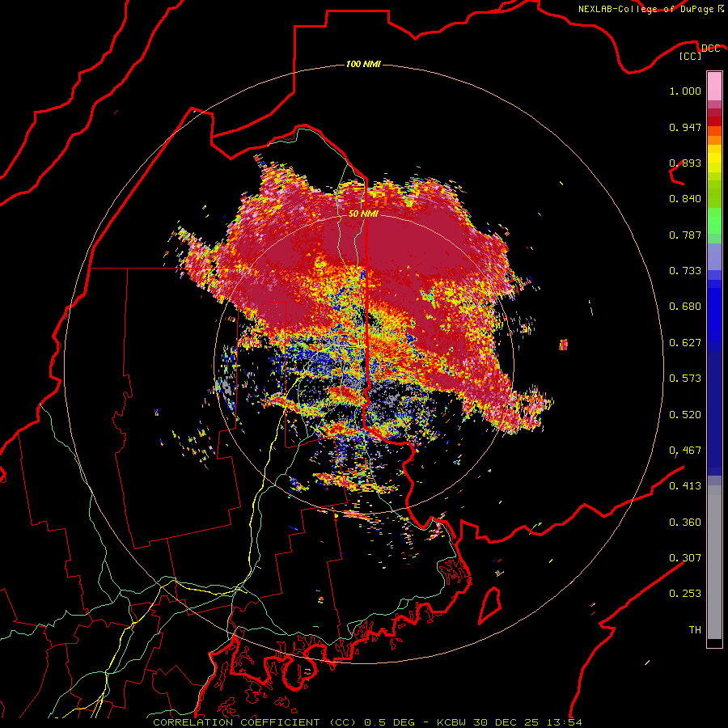Viewport: 728px width, 728px height.
Task: Select the 0.947 scale value
Action: [x=685, y=127]
